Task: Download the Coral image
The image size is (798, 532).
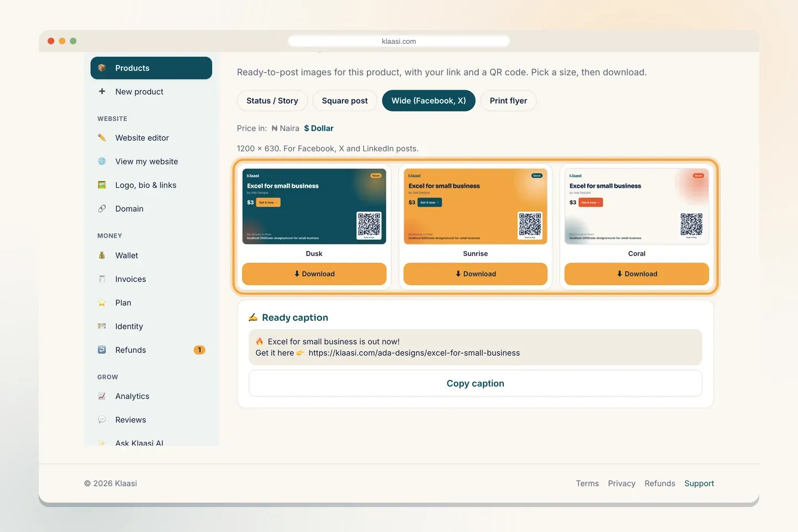Action: tap(637, 274)
